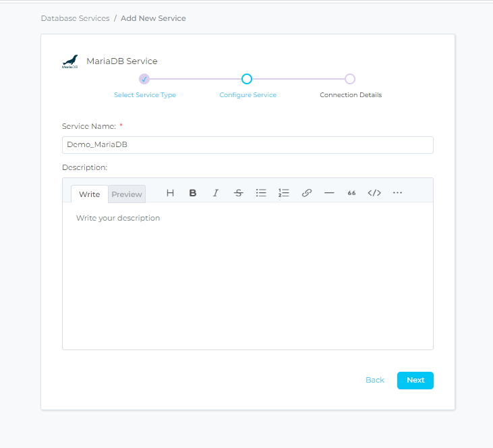Screen dimensions: 493x448
Task: Click the Next button
Action: click(x=415, y=380)
